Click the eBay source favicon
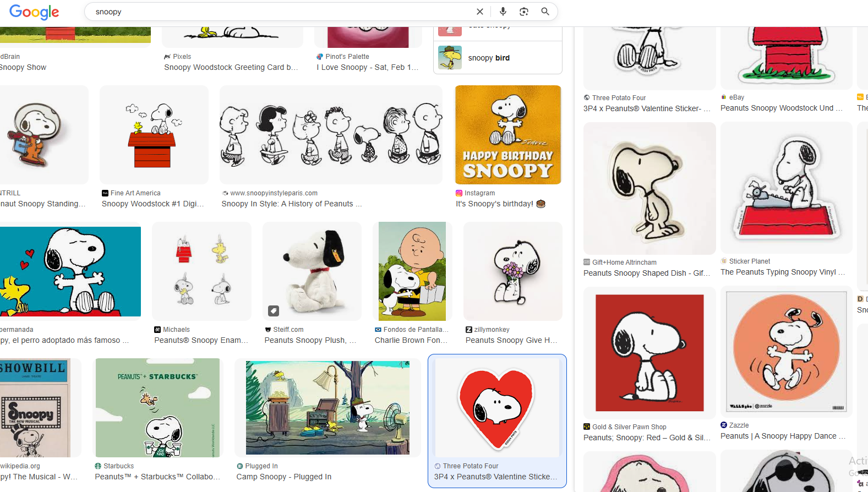The image size is (868, 492). [724, 97]
